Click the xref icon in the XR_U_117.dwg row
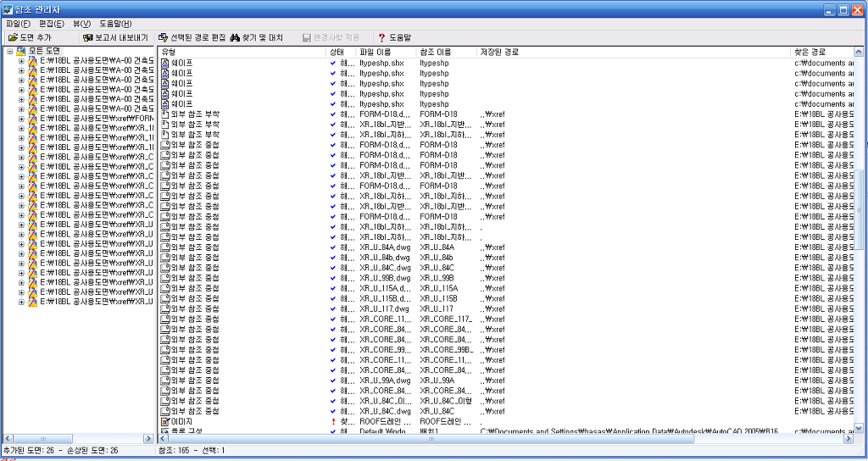Image resolution: width=868 pixels, height=461 pixels. pyautogui.click(x=165, y=308)
